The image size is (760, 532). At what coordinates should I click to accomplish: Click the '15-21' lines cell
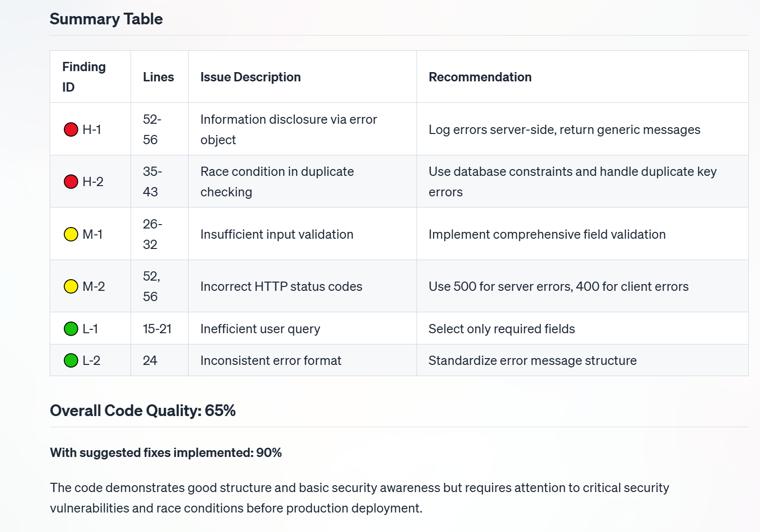[157, 329]
